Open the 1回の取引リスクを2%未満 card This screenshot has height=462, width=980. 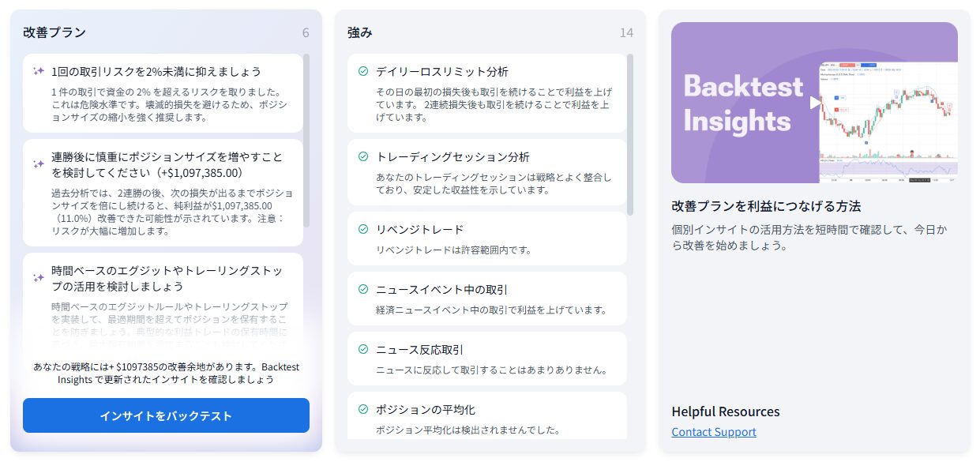tap(163, 93)
